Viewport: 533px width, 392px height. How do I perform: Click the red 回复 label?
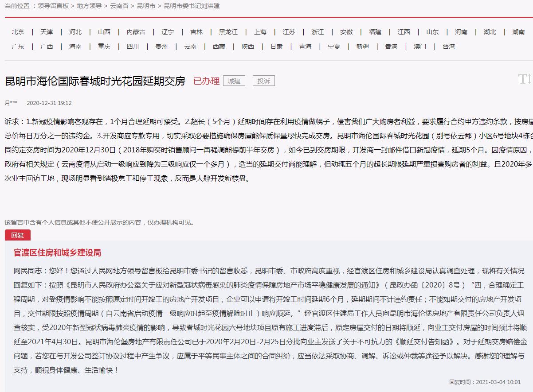pyautogui.click(x=18, y=235)
